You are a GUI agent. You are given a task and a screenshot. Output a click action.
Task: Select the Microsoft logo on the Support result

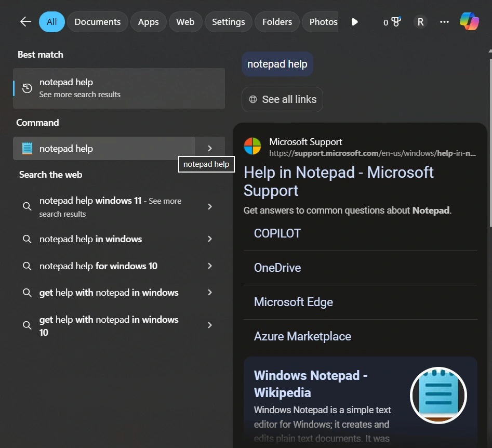252,146
